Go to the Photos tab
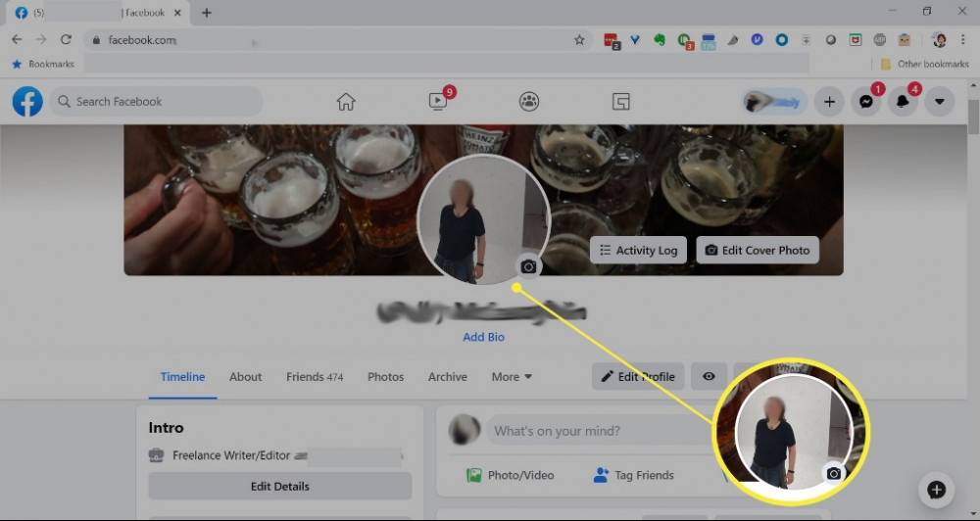Viewport: 980px width, 521px height. pyautogui.click(x=385, y=377)
